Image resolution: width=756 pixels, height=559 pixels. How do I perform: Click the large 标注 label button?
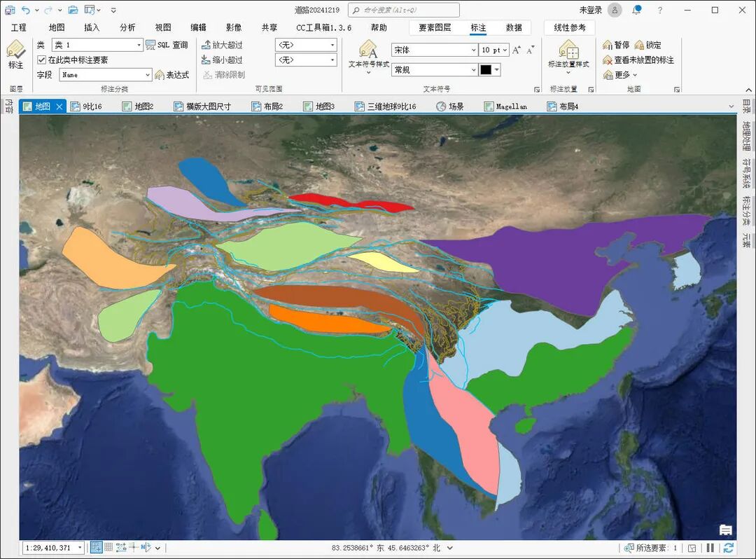[x=15, y=55]
